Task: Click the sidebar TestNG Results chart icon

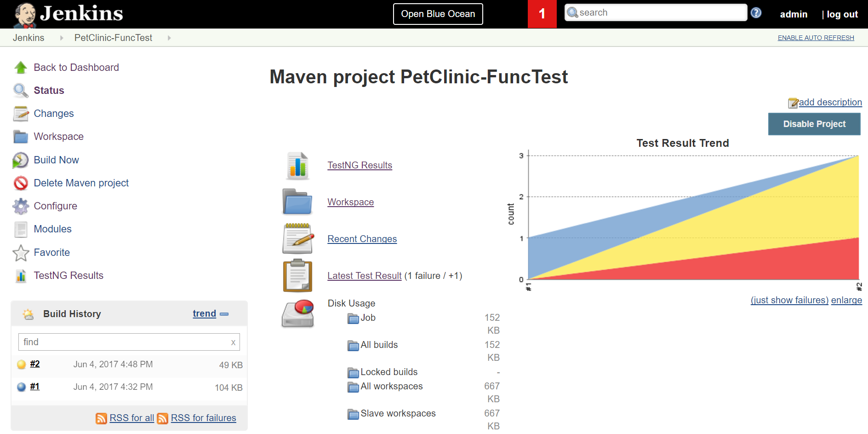Action: click(x=21, y=276)
